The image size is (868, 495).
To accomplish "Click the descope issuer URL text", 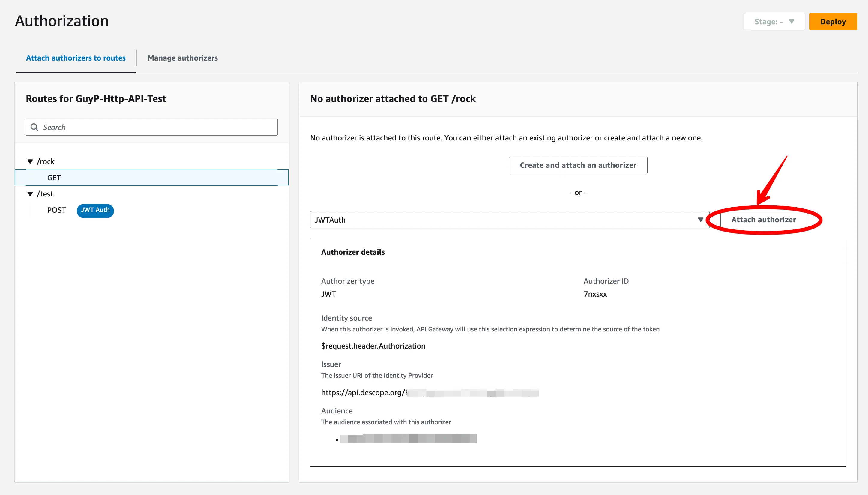I will click(364, 392).
